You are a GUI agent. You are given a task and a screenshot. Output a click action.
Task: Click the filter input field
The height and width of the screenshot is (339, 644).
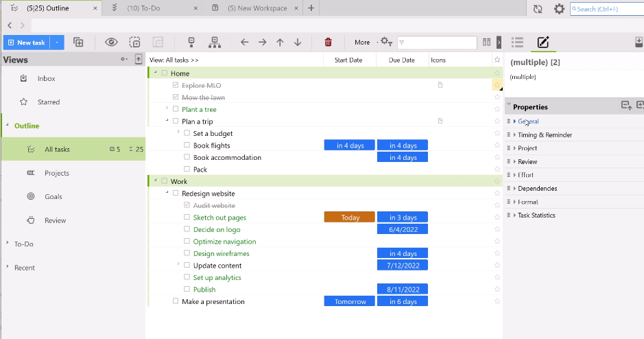tap(437, 43)
